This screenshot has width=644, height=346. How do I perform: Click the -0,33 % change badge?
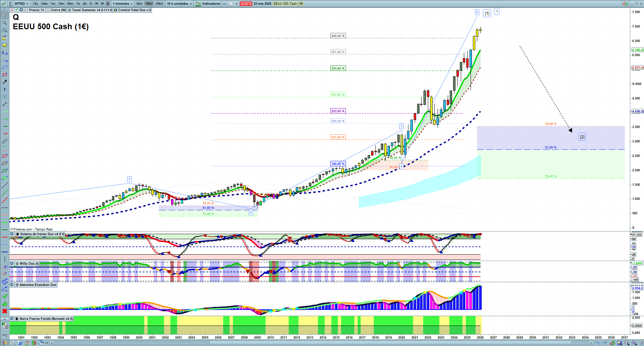246,4
